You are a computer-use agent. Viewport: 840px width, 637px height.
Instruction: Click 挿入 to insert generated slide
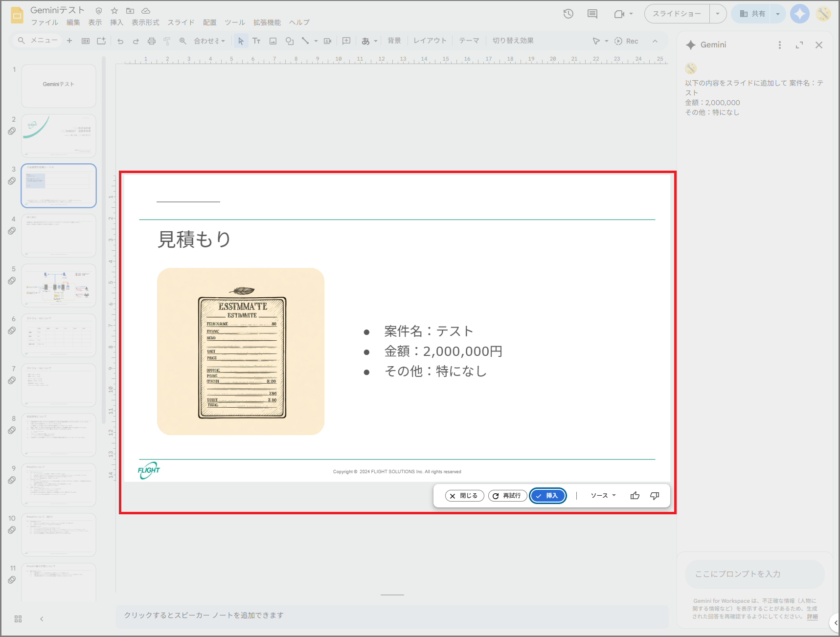[x=548, y=496]
